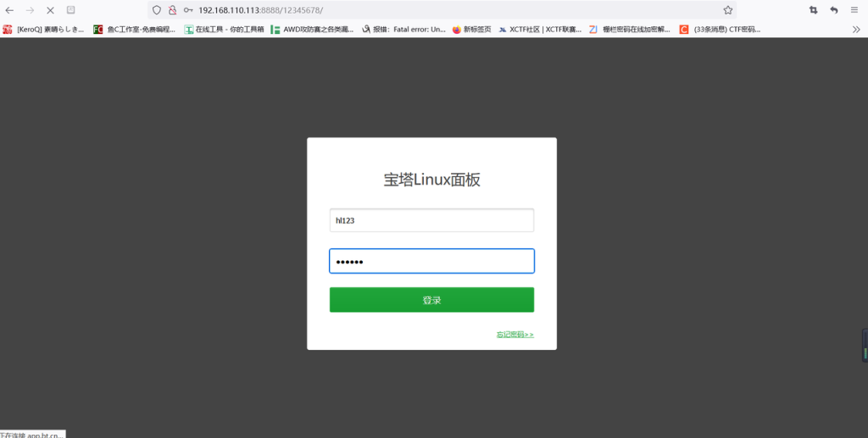This screenshot has height=438, width=868.
Task: Expand the bookmarks overflow chevron
Action: [x=855, y=29]
